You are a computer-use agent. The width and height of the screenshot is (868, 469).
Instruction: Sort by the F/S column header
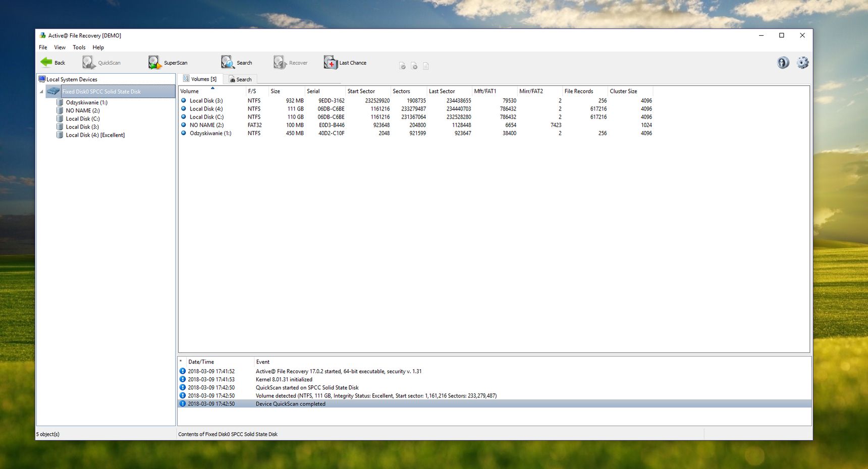coord(257,91)
